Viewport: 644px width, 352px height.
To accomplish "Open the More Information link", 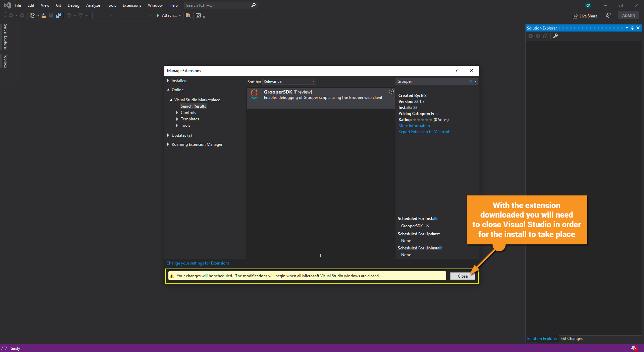I will pos(414,126).
